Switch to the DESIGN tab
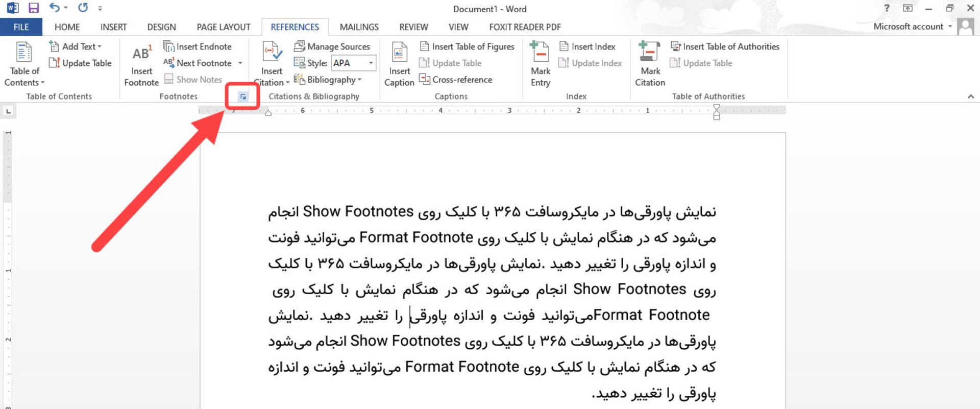The height and width of the screenshot is (409, 980). click(161, 27)
